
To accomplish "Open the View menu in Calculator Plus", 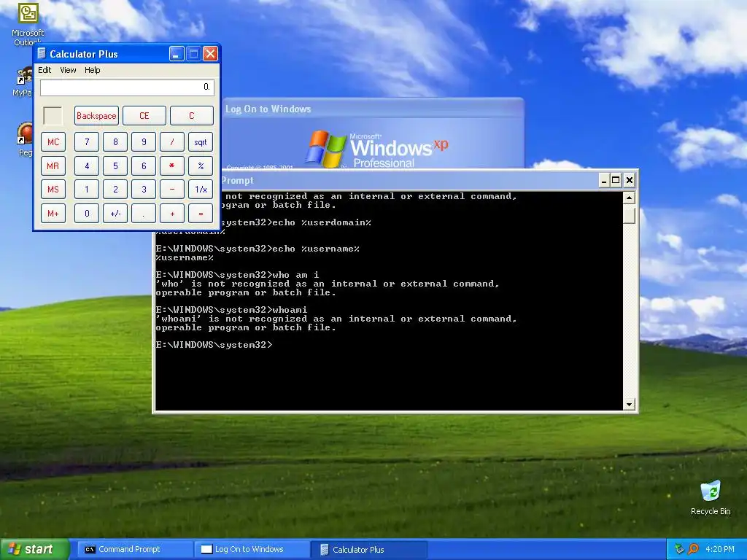I will click(68, 70).
